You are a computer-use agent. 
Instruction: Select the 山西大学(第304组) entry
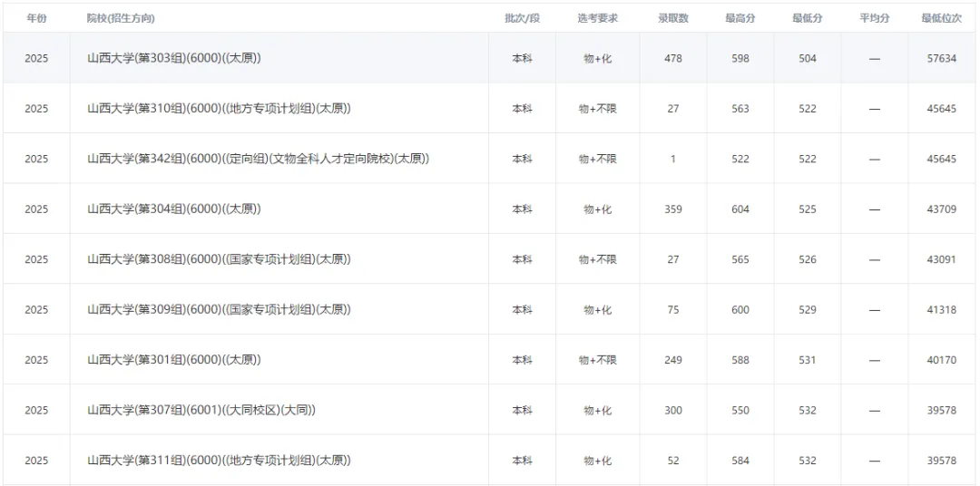(173, 209)
